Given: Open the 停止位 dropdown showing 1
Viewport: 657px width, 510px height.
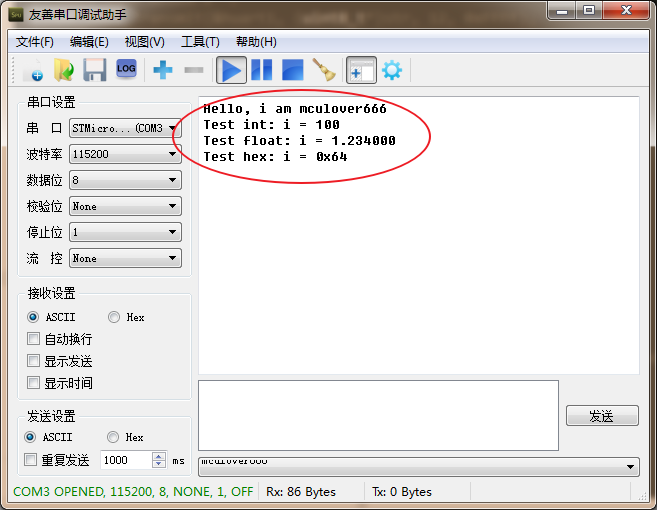Looking at the screenshot, I should coord(125,232).
